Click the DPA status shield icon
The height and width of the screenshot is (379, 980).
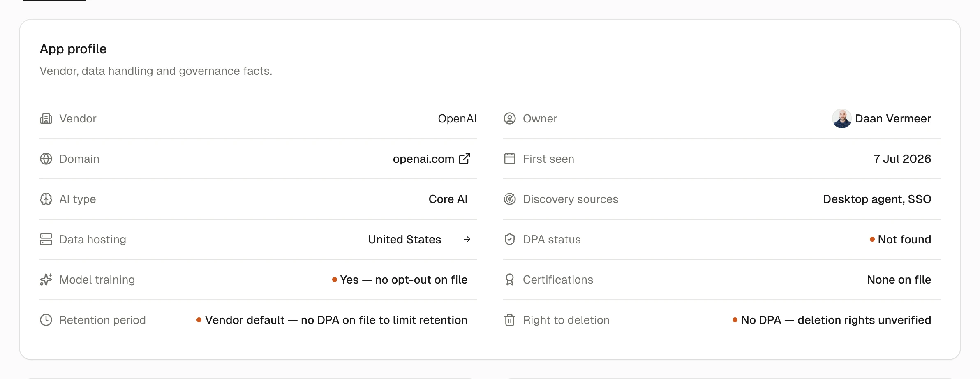(x=510, y=239)
